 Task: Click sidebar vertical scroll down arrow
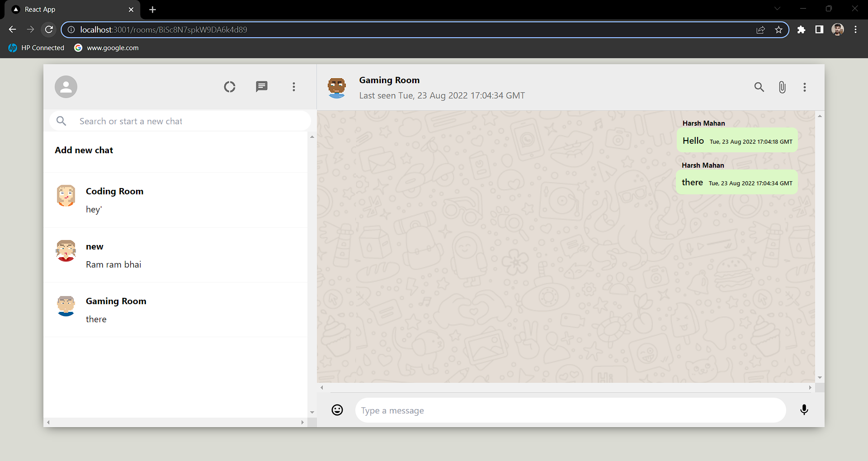point(312,412)
